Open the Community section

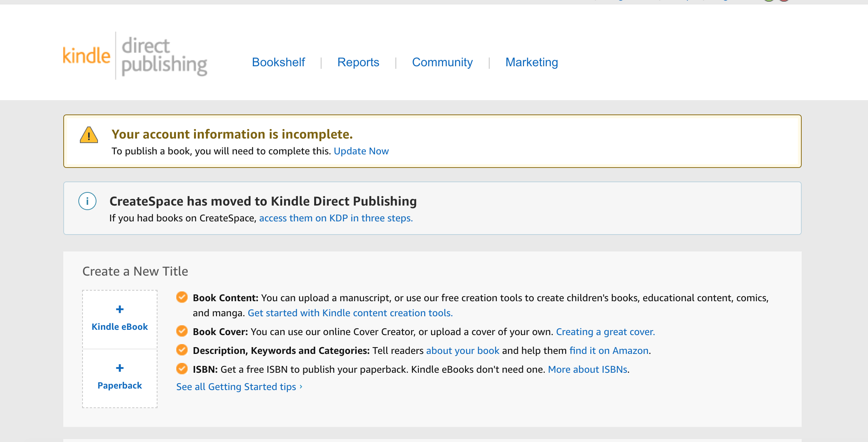[x=442, y=62]
